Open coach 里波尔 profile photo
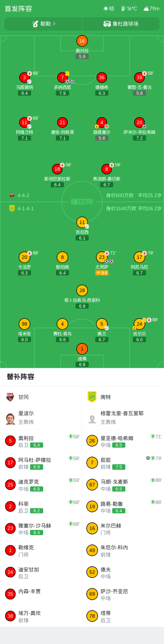This screenshot has height=644, width=164. coord(10,418)
